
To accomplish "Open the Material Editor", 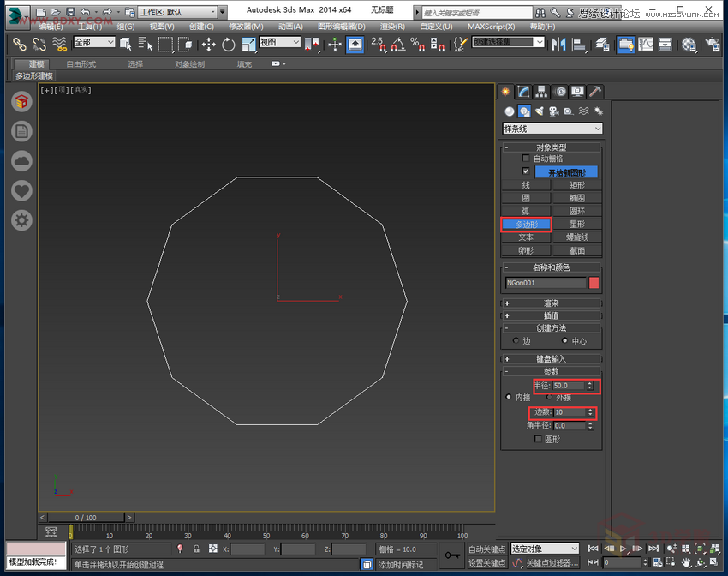I will [x=688, y=43].
